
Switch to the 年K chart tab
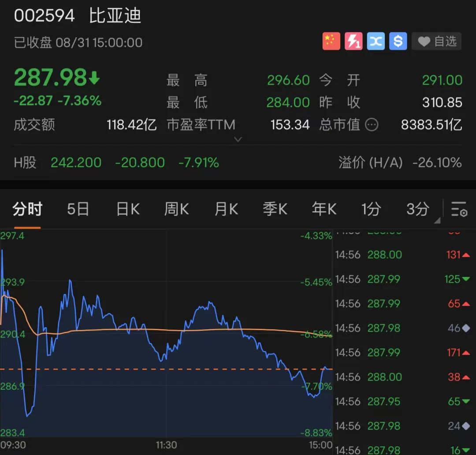(x=324, y=209)
